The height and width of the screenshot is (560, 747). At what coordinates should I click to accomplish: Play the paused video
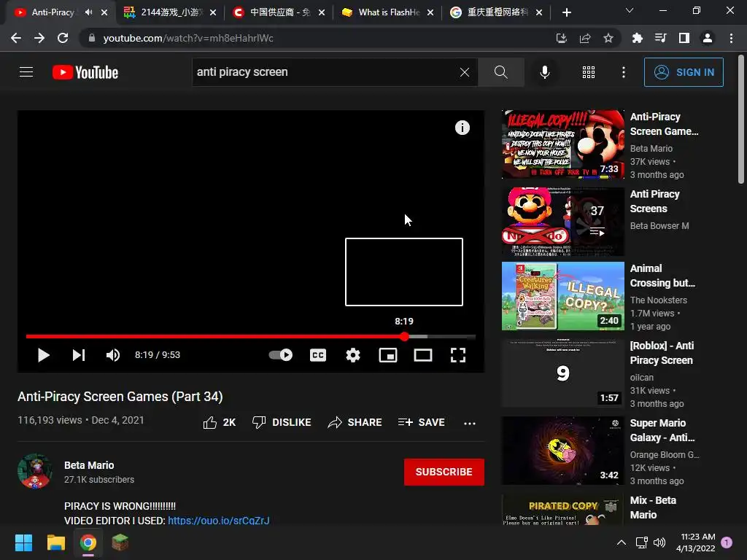tap(43, 355)
